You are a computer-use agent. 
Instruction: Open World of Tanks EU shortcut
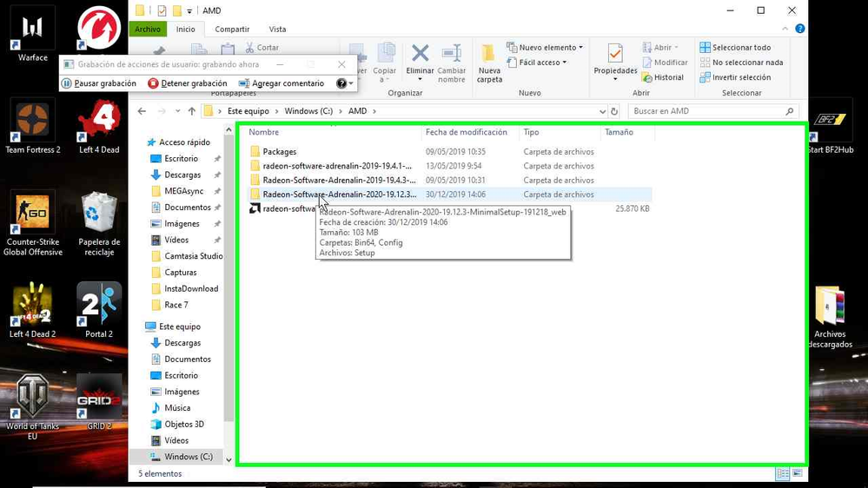(x=33, y=406)
